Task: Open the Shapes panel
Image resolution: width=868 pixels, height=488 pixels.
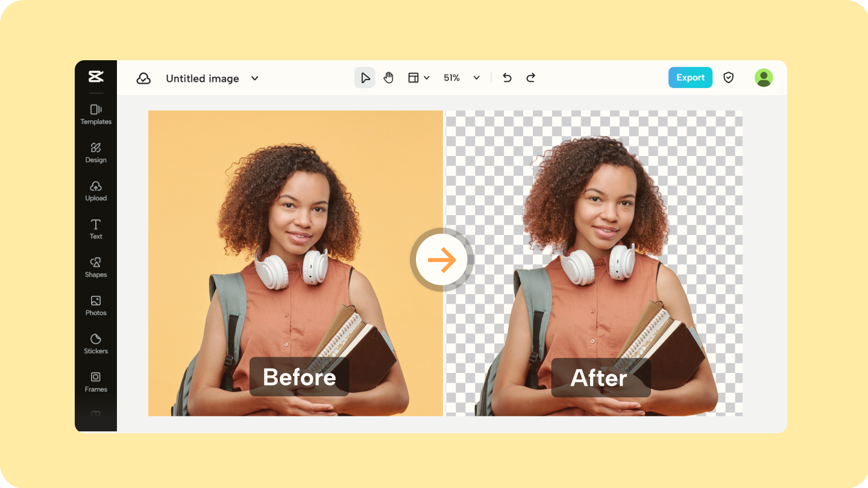Action: (96, 267)
